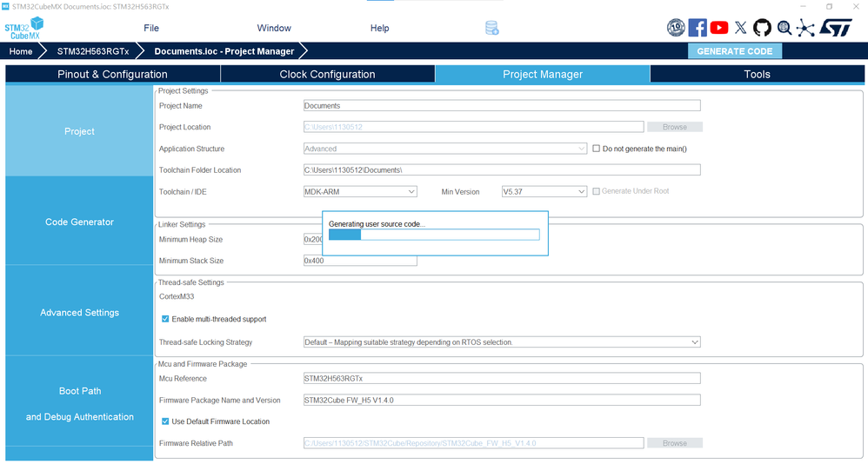Go to Home breadcrumb

point(21,51)
